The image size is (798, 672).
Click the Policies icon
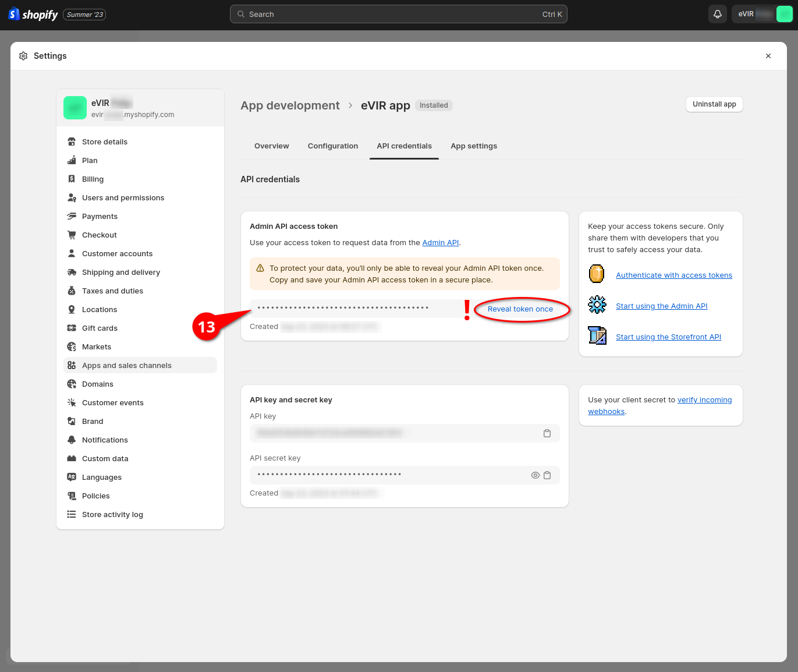click(x=72, y=496)
